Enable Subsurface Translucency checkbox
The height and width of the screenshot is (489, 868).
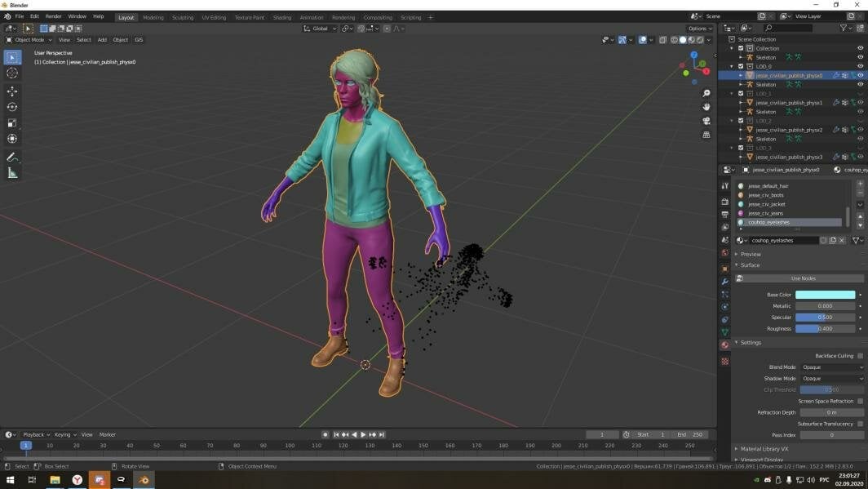tap(860, 424)
